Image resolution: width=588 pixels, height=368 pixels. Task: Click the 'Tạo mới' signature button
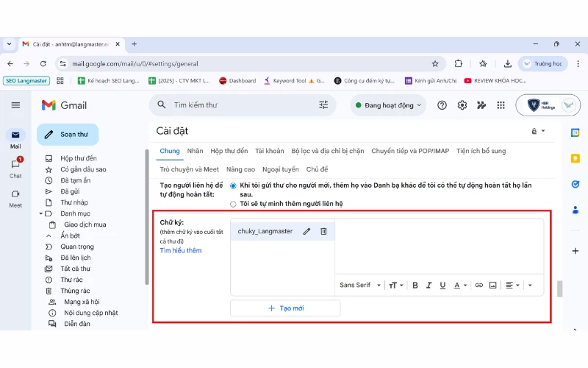(285, 308)
